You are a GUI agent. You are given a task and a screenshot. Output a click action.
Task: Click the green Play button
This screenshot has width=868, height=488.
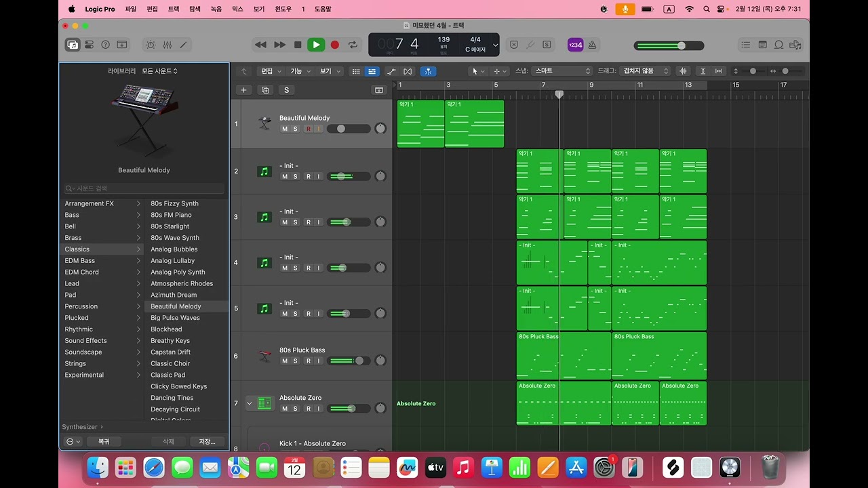click(316, 45)
